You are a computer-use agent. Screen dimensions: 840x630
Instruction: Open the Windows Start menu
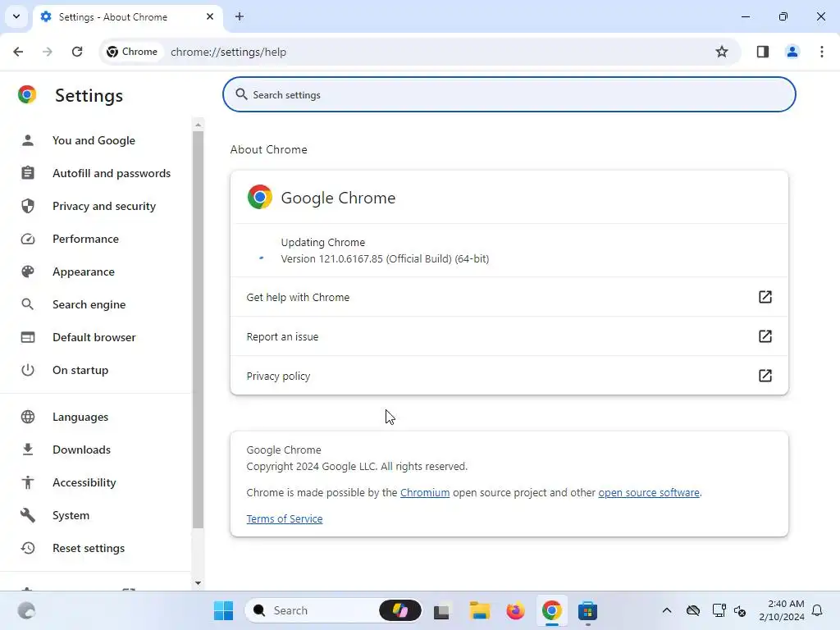[x=223, y=610]
